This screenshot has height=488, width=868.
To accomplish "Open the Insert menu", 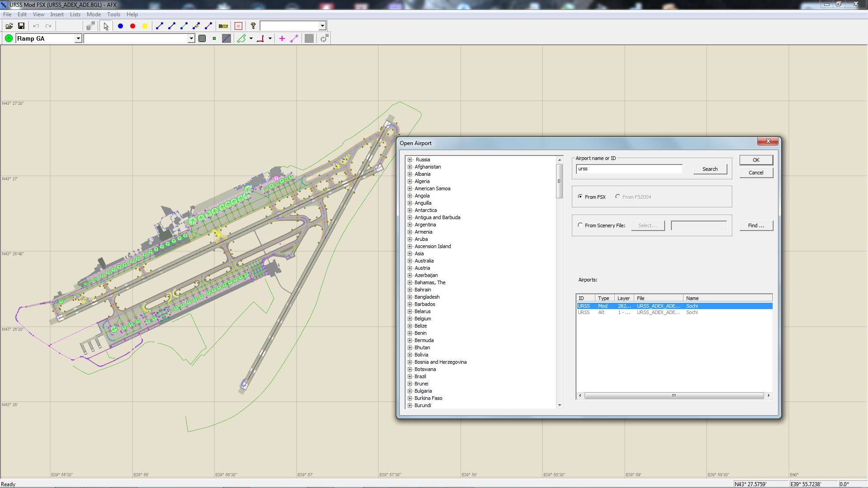I will click(57, 14).
